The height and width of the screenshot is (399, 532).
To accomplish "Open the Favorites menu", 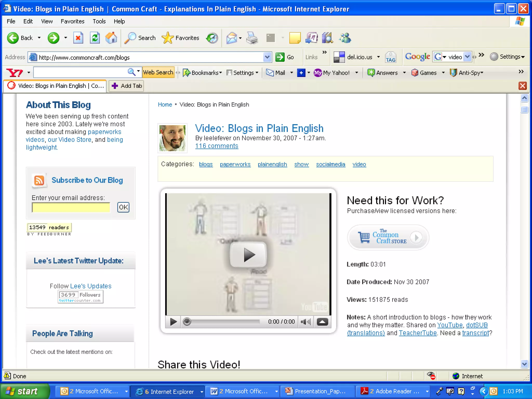I will 72,21.
